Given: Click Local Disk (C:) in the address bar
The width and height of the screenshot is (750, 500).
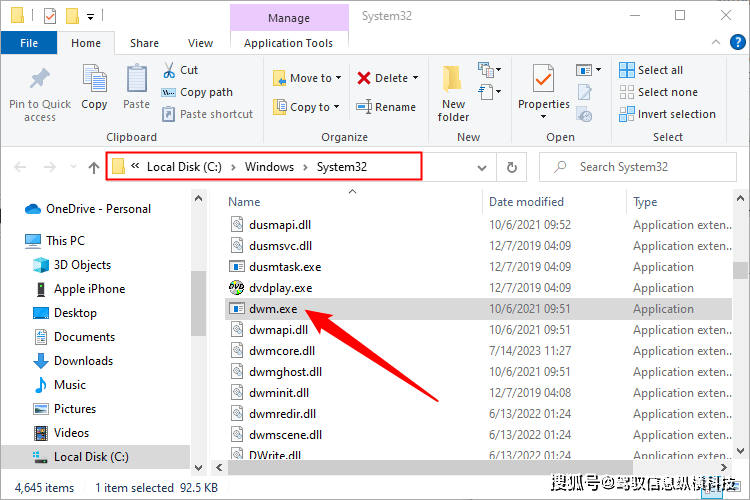Looking at the screenshot, I should [184, 167].
